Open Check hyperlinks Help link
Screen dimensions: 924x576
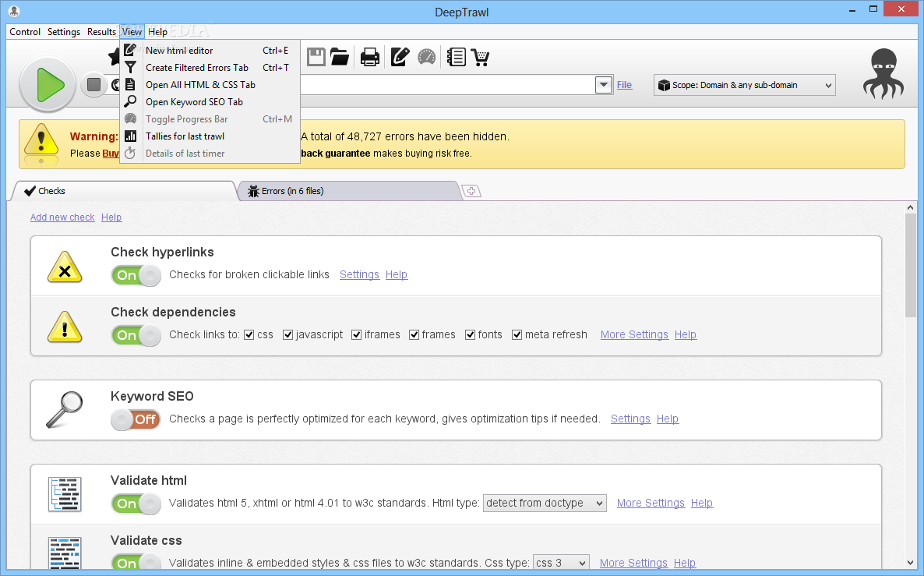(x=397, y=274)
